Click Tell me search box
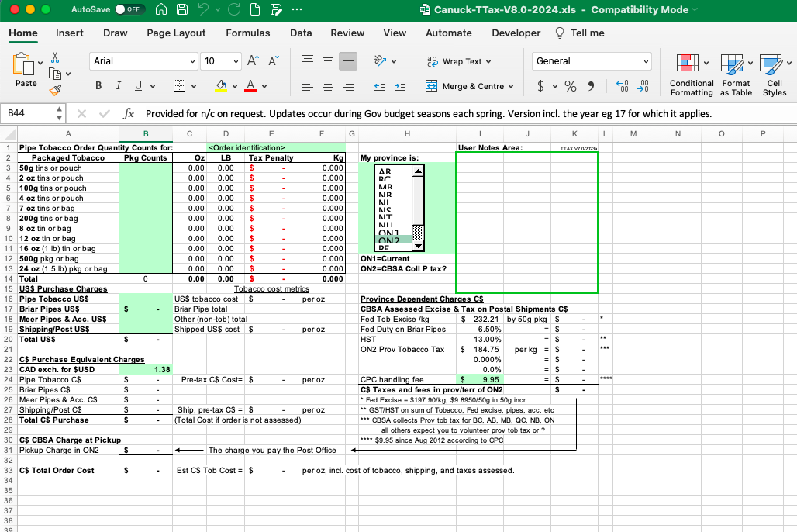 [x=587, y=33]
